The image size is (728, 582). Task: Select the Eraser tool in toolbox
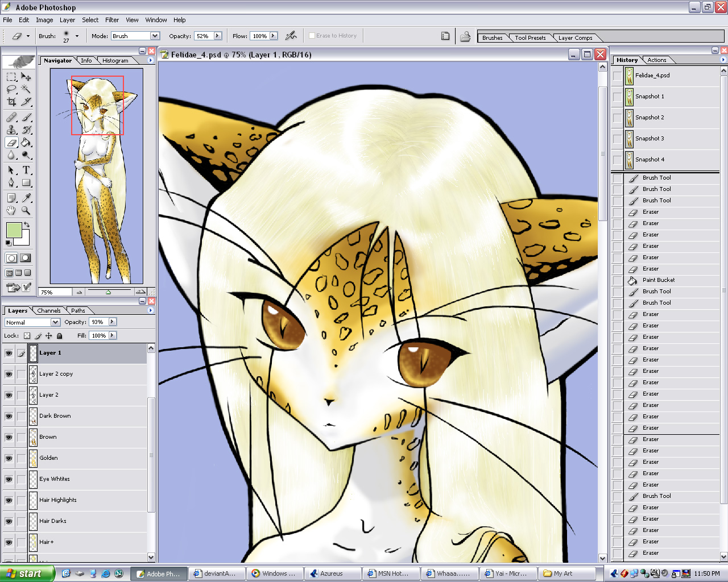point(11,143)
